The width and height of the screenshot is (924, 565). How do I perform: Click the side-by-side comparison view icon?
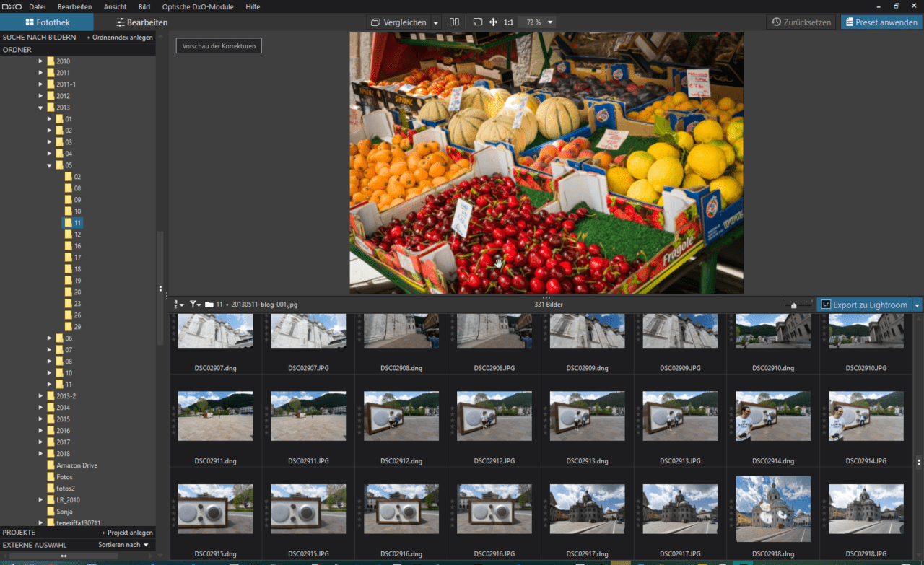454,22
